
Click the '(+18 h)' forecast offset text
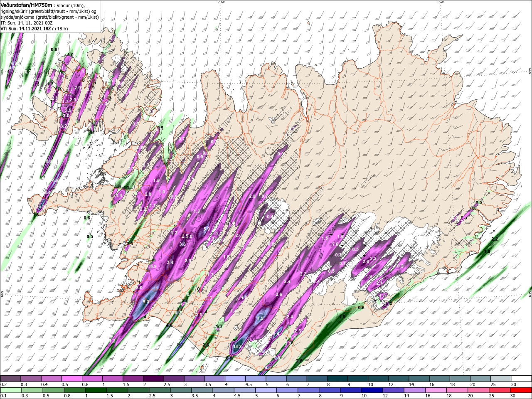coord(60,29)
